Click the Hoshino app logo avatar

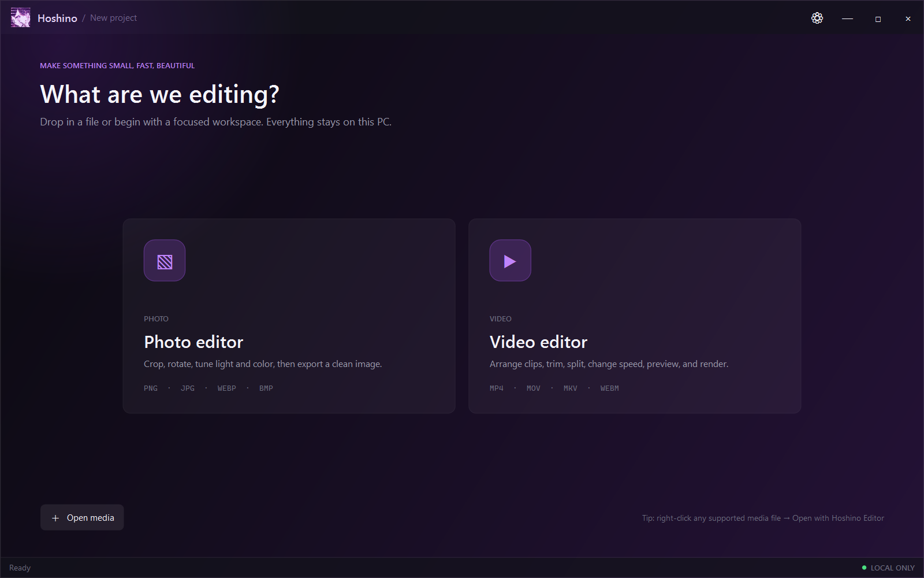coord(21,18)
